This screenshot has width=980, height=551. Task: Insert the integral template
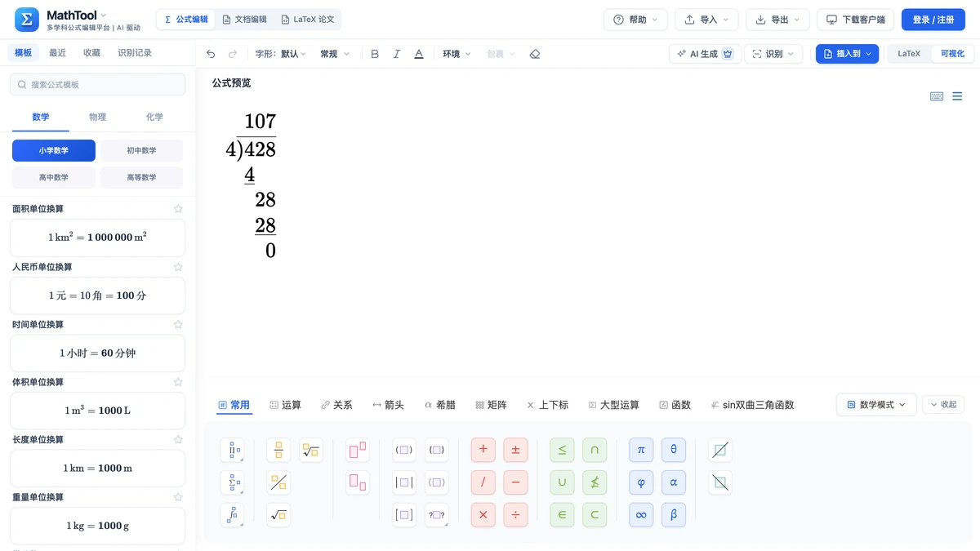pyautogui.click(x=232, y=515)
